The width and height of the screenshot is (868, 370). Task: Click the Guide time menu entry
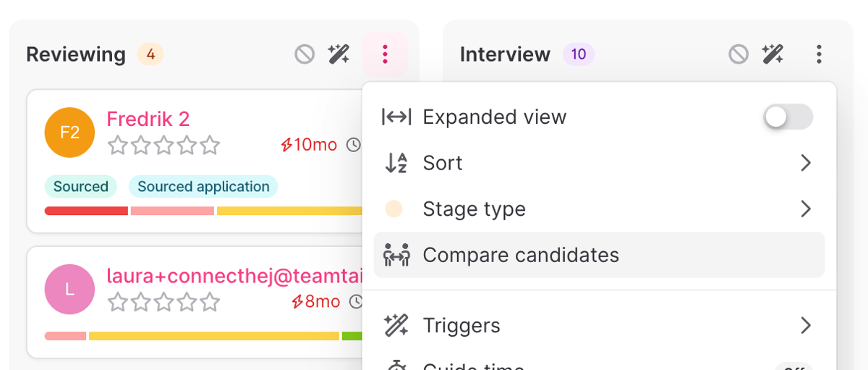point(599,364)
